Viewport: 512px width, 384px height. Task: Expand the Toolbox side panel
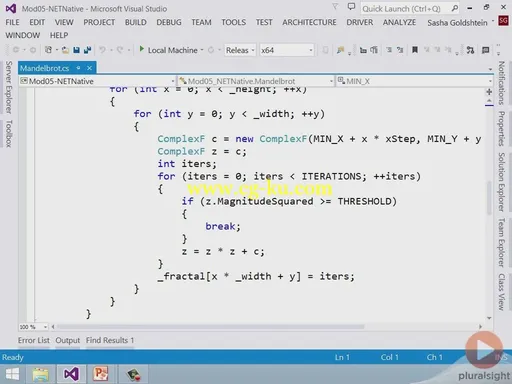point(9,134)
